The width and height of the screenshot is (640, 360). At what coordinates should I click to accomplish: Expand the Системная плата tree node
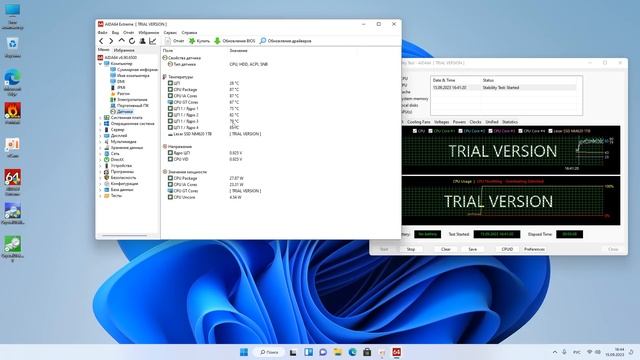(100, 118)
